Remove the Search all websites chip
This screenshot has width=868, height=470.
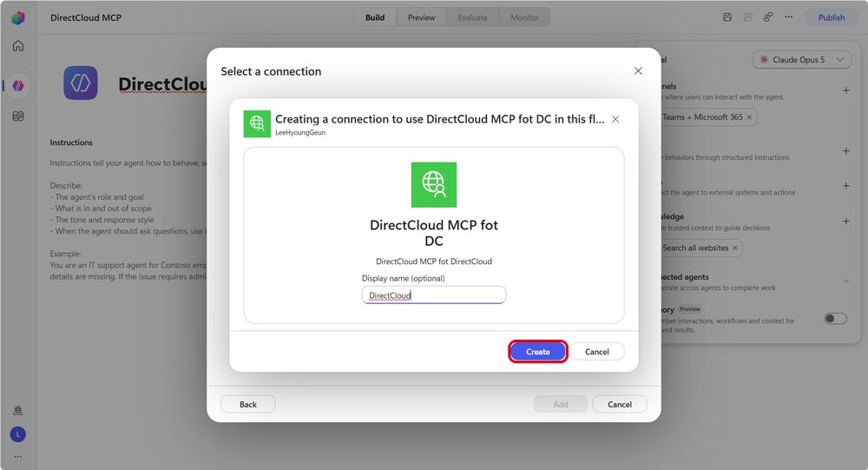[x=735, y=248]
